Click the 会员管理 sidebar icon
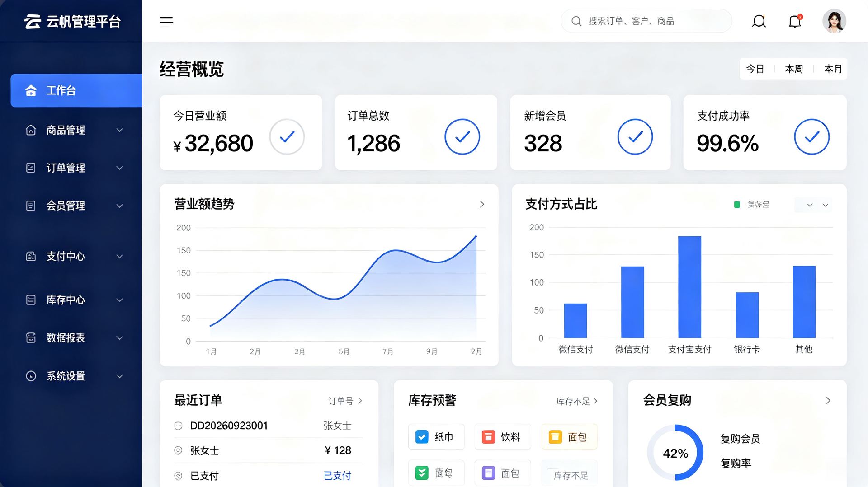The image size is (868, 487). click(x=31, y=206)
